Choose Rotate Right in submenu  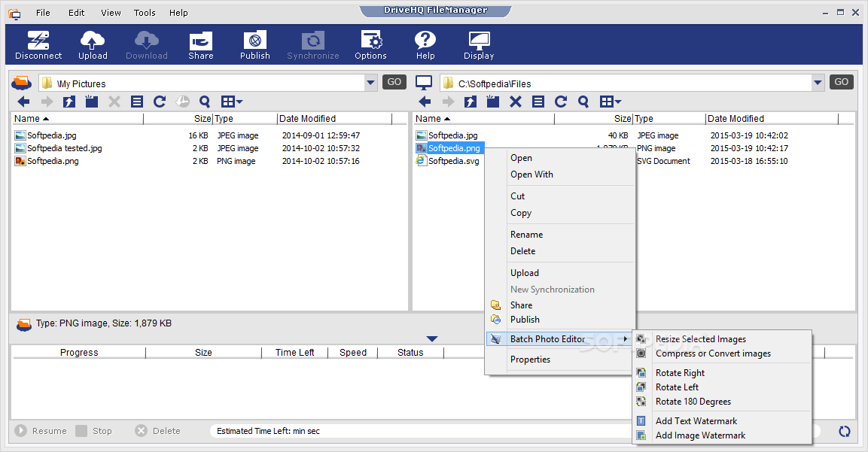680,373
